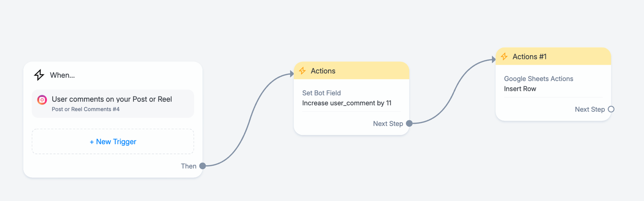644x201 pixels.
Task: Click the Instagram icon beside the comment trigger
Action: tap(42, 100)
